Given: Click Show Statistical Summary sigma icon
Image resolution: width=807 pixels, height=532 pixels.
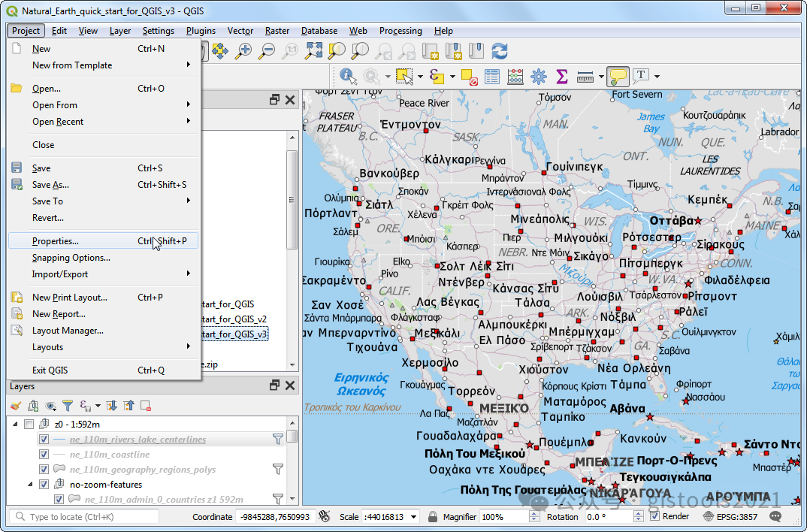Looking at the screenshot, I should click(x=562, y=77).
